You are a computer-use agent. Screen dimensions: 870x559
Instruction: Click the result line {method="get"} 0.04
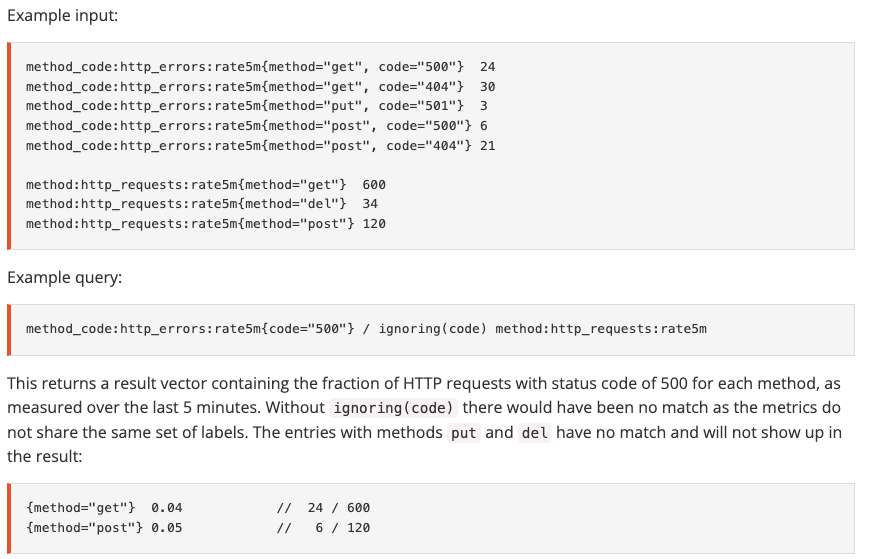point(104,508)
